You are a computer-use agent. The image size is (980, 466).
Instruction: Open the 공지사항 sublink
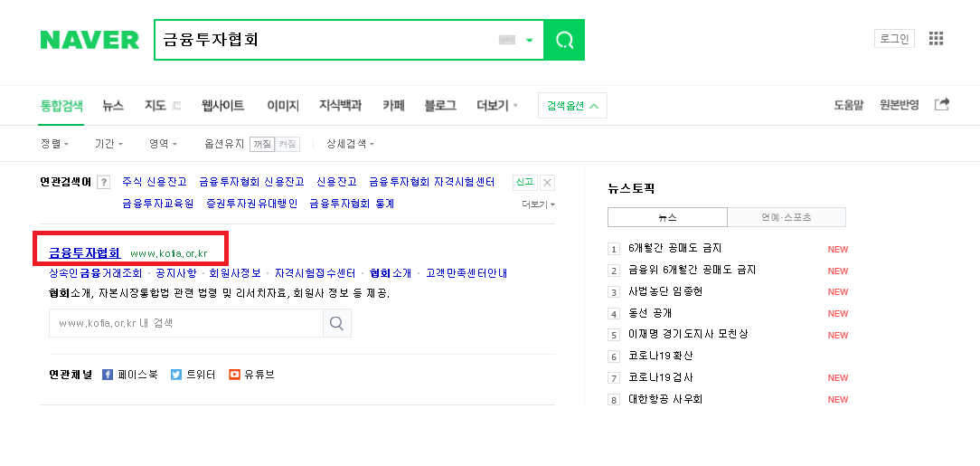175,273
